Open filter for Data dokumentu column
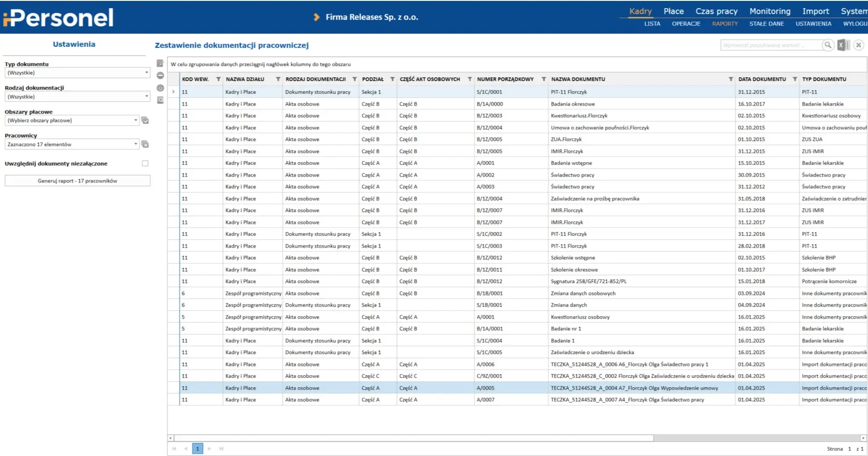 tap(795, 79)
